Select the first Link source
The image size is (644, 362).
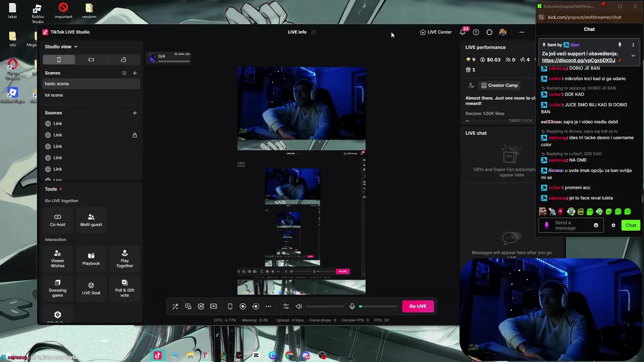click(x=91, y=124)
